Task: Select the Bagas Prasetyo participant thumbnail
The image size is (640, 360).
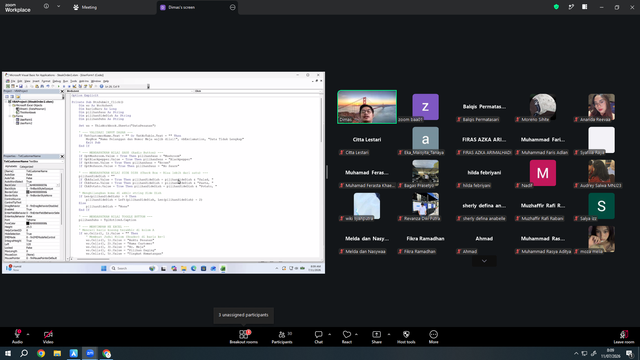Action: (425, 173)
